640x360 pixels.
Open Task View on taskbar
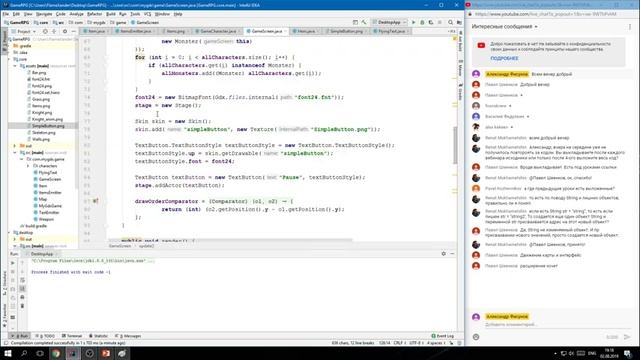coord(40,353)
